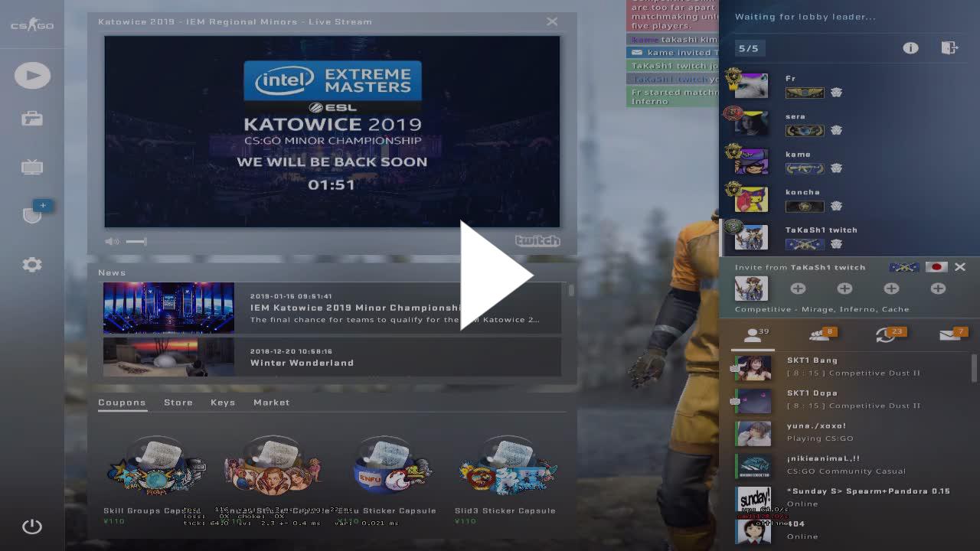Select the Coupons tab

click(122, 403)
